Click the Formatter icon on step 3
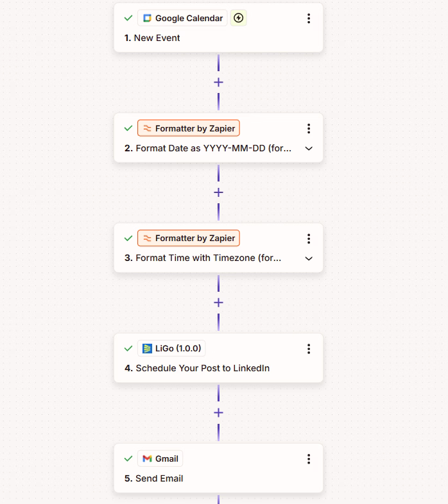The width and height of the screenshot is (448, 504). (x=148, y=239)
